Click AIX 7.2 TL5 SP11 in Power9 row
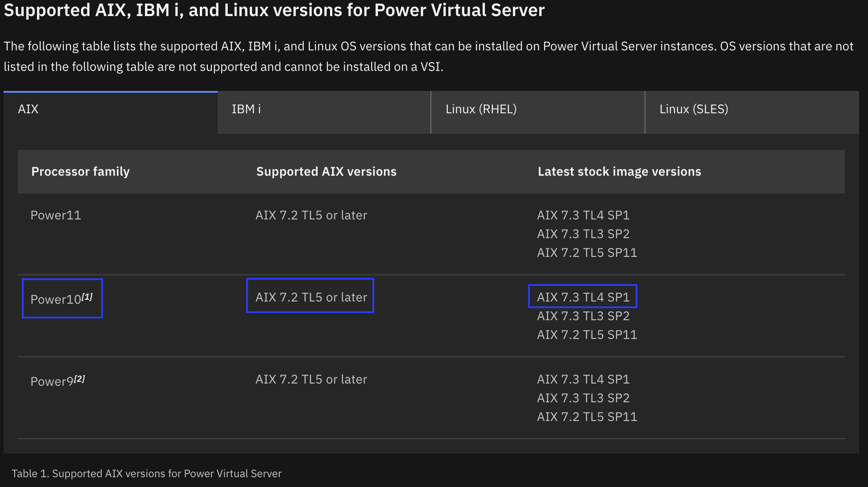The image size is (868, 487). [587, 417]
